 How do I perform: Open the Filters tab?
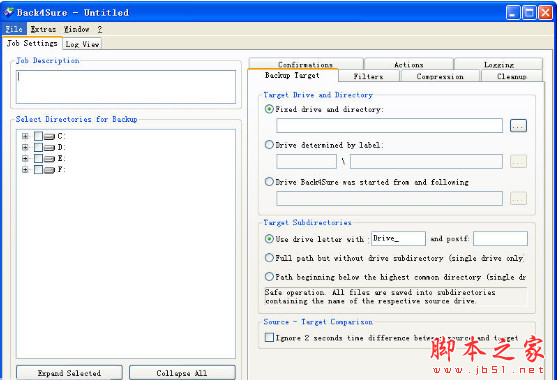pyautogui.click(x=369, y=76)
